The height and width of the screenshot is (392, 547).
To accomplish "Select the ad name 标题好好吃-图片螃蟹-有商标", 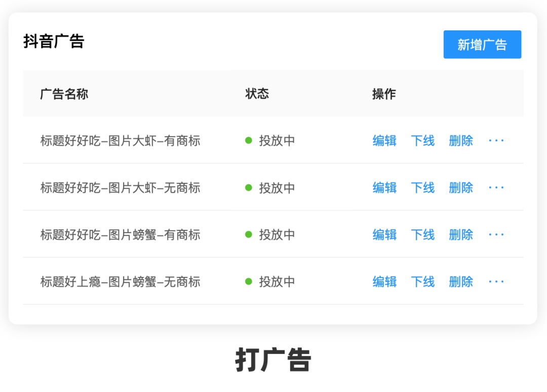I will point(121,234).
